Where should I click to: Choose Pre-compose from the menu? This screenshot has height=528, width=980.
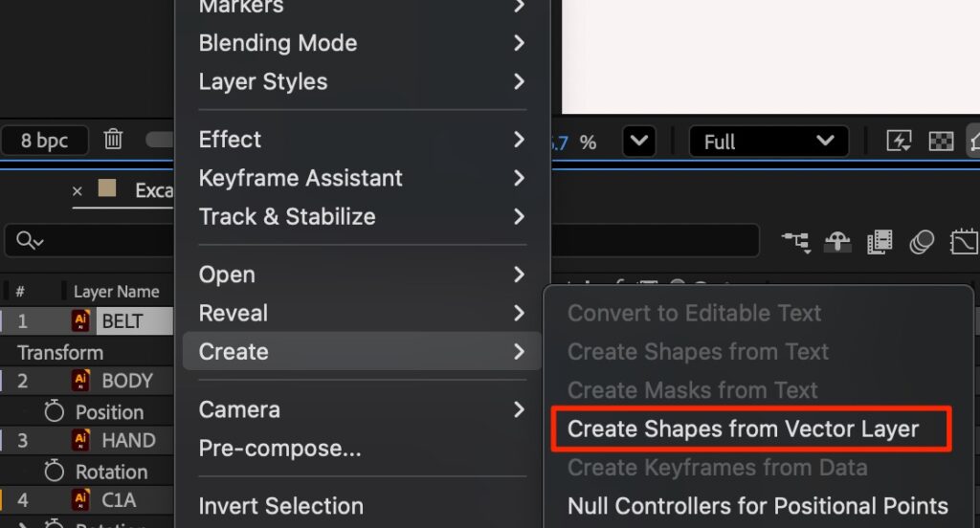(279, 449)
